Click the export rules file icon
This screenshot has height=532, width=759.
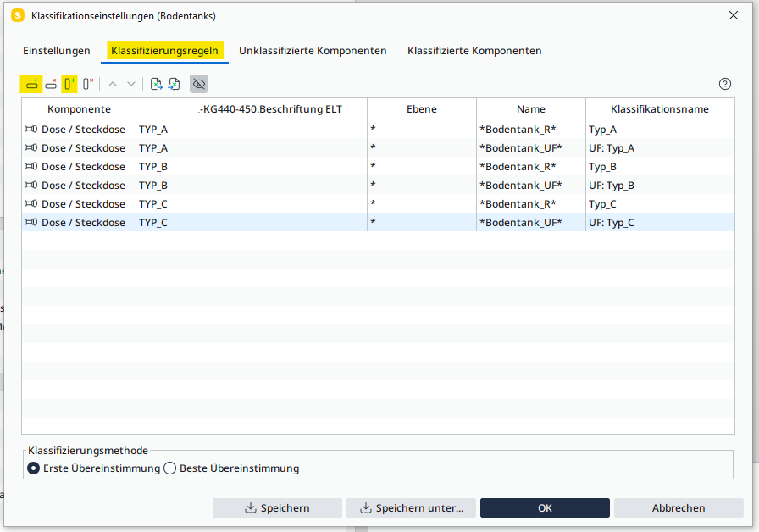[175, 84]
